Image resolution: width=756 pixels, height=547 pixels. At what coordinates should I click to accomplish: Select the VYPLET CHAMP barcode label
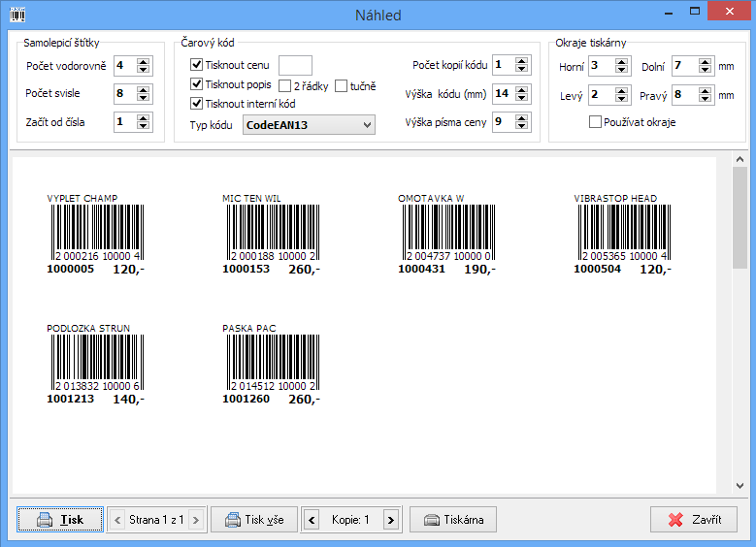click(95, 235)
